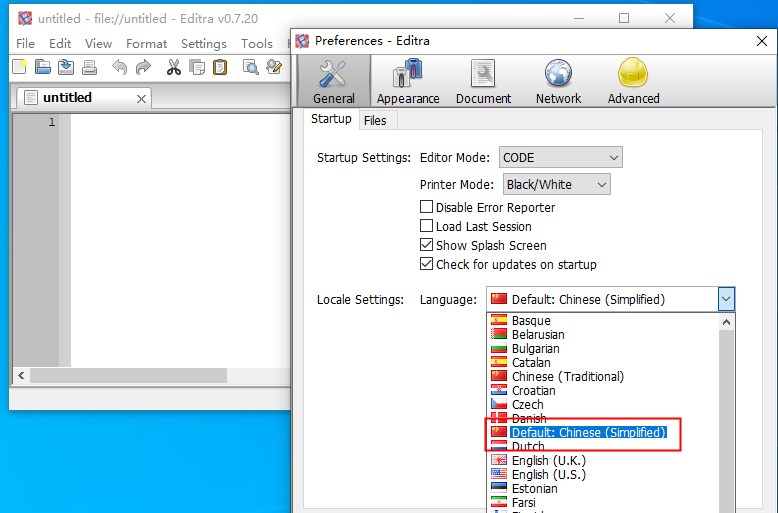The height and width of the screenshot is (513, 778).
Task: Open the Editor Mode dropdown
Action: [x=560, y=158]
